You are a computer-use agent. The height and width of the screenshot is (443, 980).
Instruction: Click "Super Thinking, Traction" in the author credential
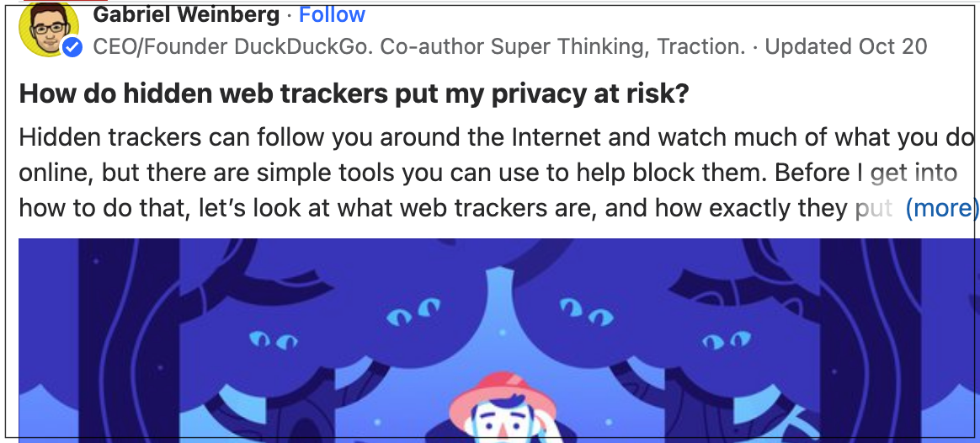617,47
